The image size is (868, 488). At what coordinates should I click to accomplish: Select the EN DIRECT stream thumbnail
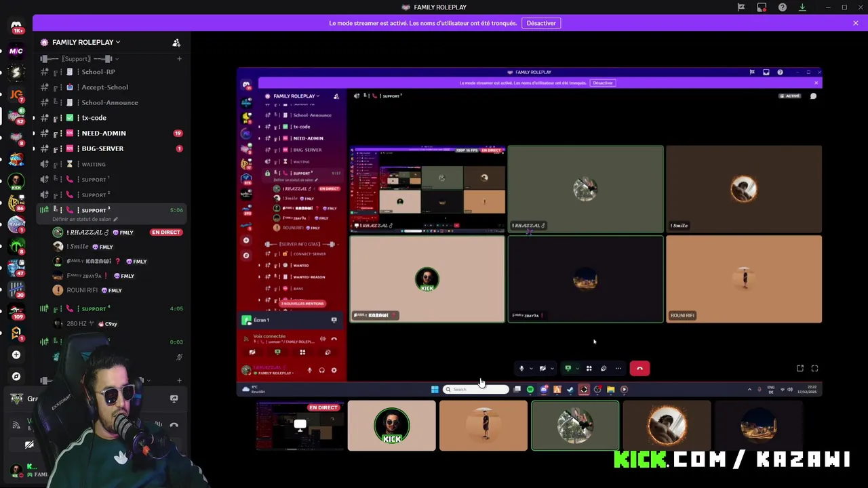[x=300, y=426]
